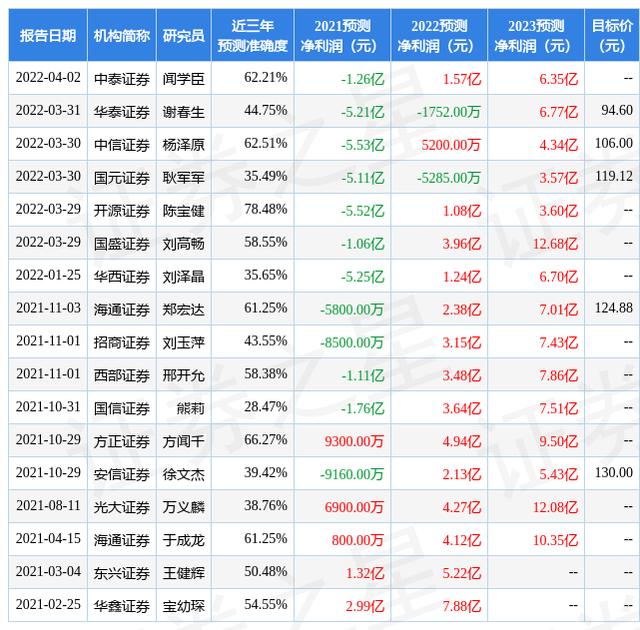Click the 目标价 column header
The width and height of the screenshot is (640, 630).
click(612, 36)
